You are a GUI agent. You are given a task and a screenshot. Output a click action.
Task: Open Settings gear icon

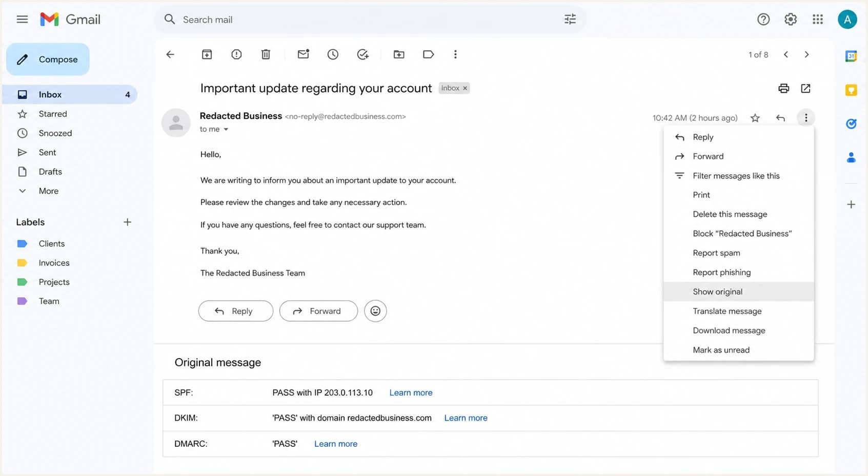coord(791,19)
